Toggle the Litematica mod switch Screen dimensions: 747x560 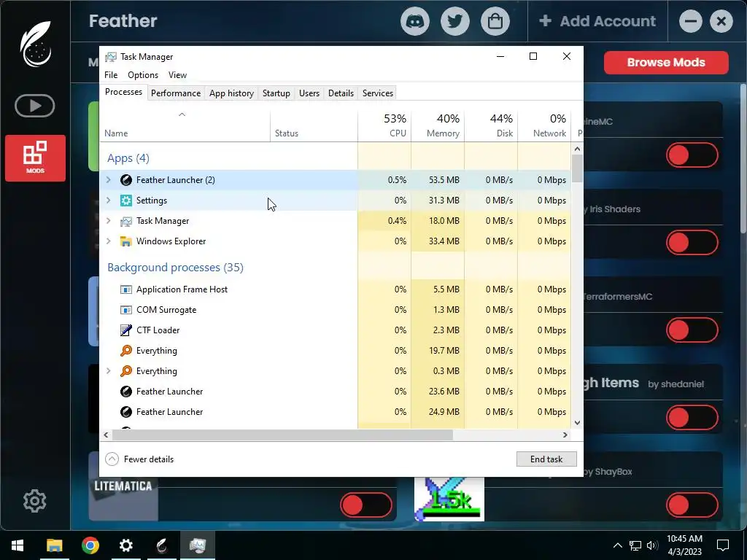(x=366, y=505)
